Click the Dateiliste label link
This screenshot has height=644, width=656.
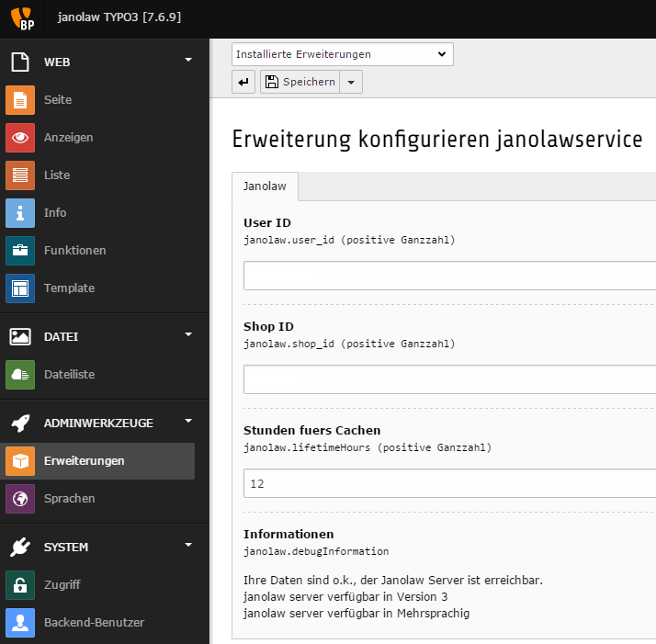(70, 375)
